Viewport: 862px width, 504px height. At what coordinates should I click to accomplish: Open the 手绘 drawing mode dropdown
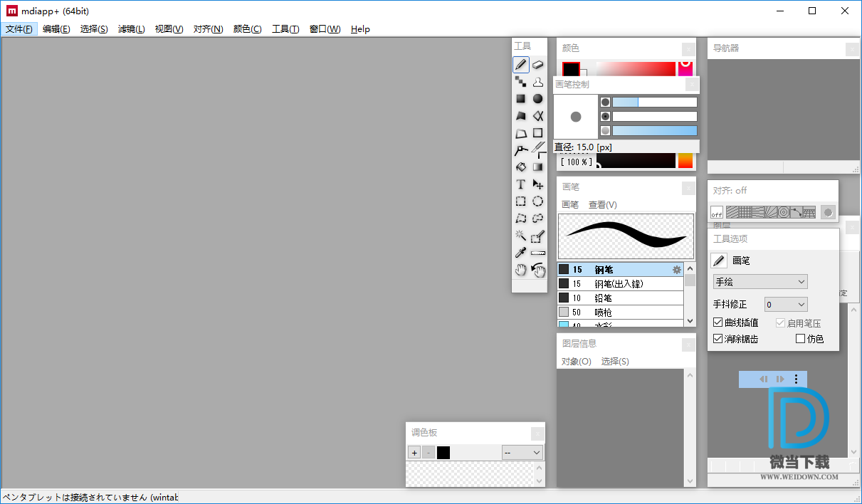pos(760,282)
